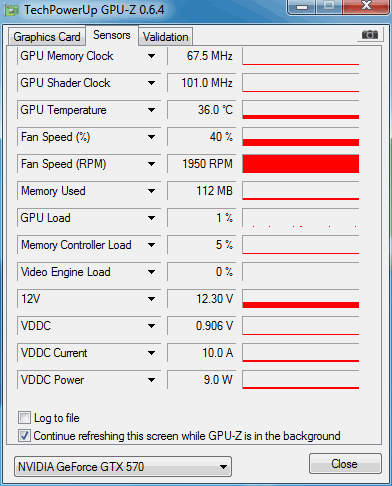Minimize the GPU-Z window
The width and height of the screenshot is (392, 486).
[x=302, y=7]
